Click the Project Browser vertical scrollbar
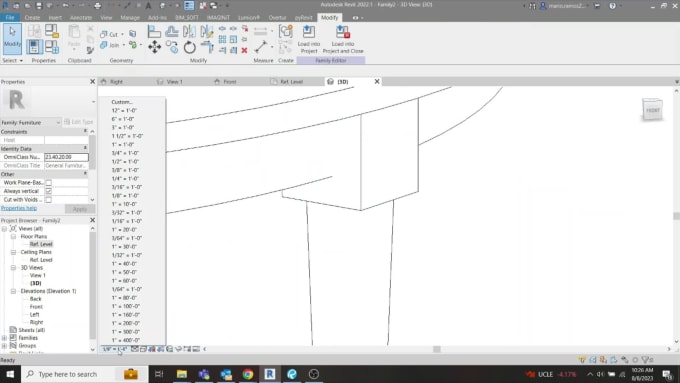The image size is (680, 383). pos(92,285)
